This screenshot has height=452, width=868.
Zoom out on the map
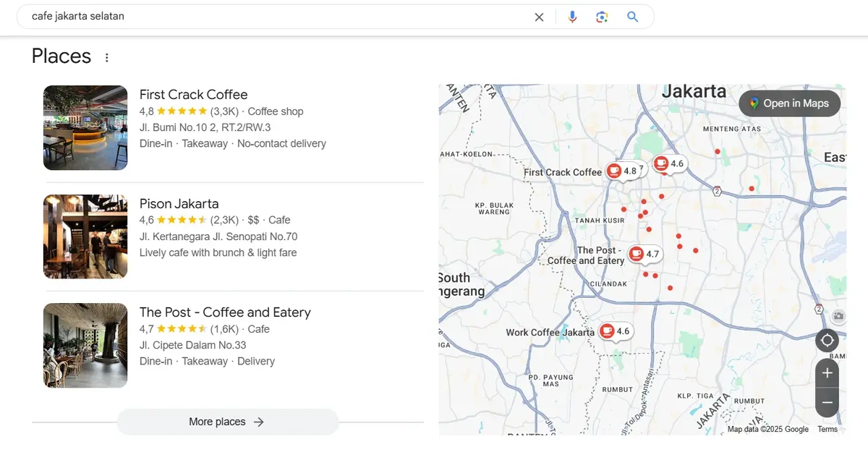pyautogui.click(x=827, y=402)
